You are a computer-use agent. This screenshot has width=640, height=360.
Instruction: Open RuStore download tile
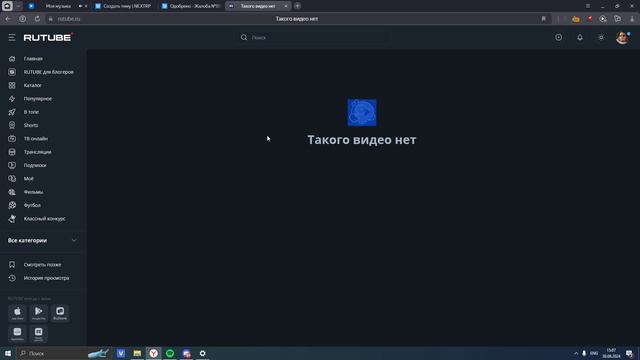[60, 313]
